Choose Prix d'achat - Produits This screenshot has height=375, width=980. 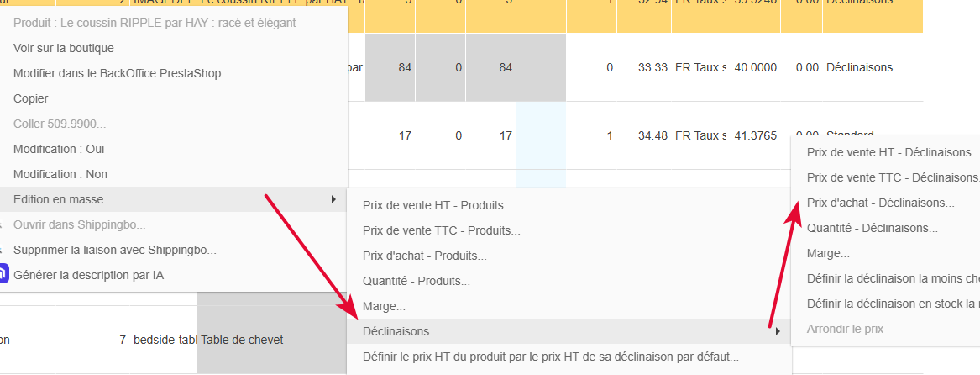(424, 256)
